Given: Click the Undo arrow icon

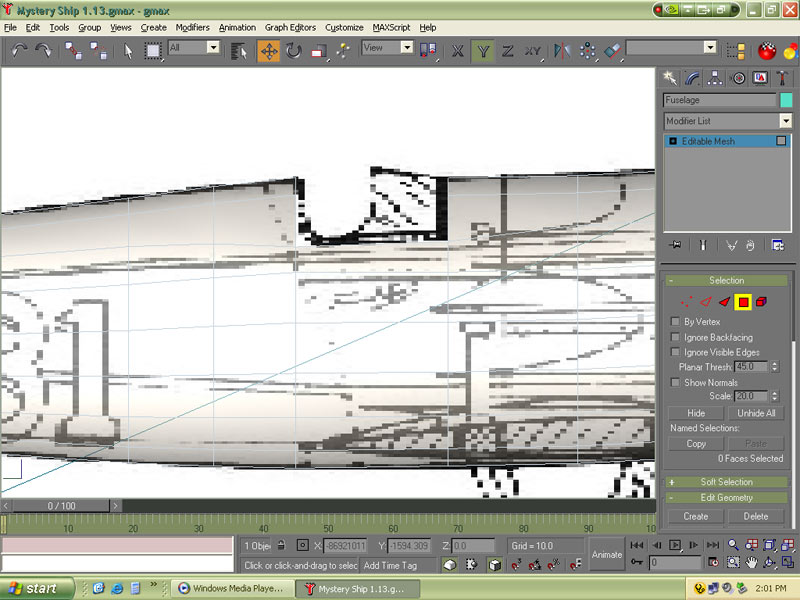Looking at the screenshot, I should pyautogui.click(x=19, y=51).
